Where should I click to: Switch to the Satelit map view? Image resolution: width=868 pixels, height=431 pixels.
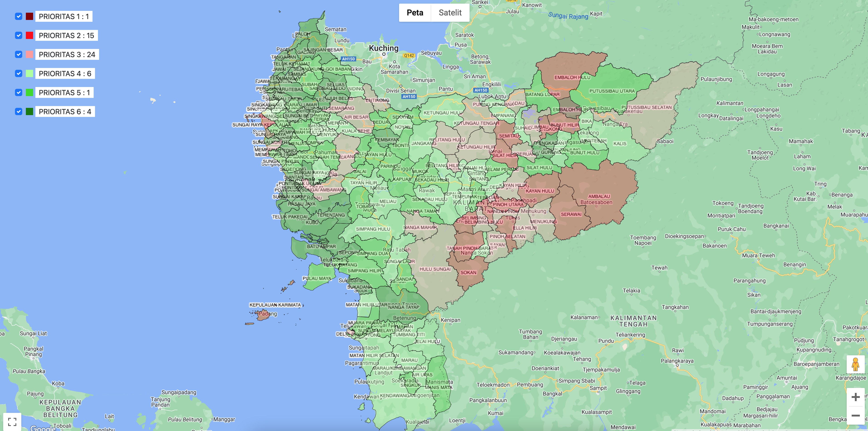(x=450, y=13)
